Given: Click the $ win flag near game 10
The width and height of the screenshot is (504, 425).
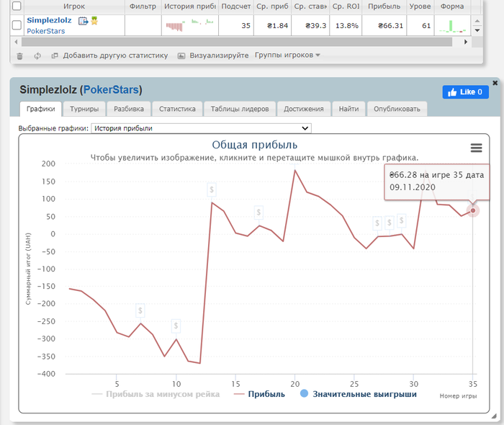Looking at the screenshot, I should [176, 326].
